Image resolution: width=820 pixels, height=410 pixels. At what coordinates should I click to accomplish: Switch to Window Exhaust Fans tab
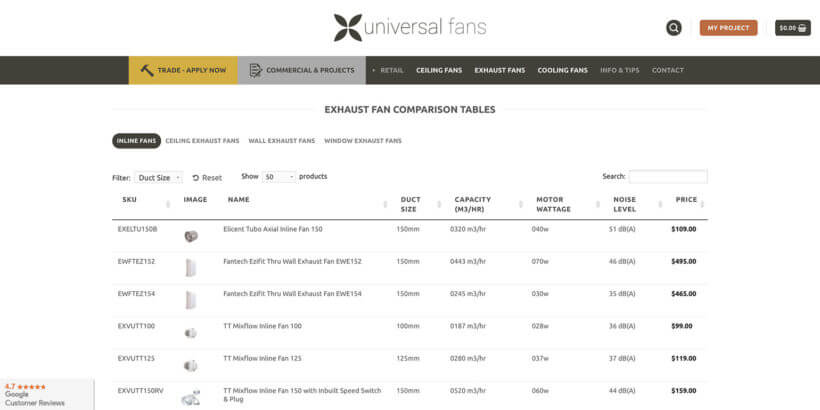(363, 141)
